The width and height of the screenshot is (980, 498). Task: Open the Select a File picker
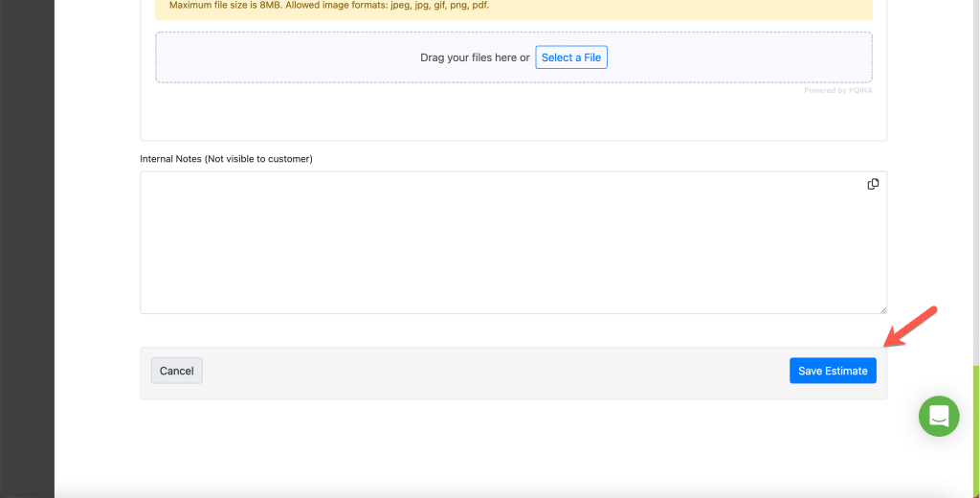[570, 57]
